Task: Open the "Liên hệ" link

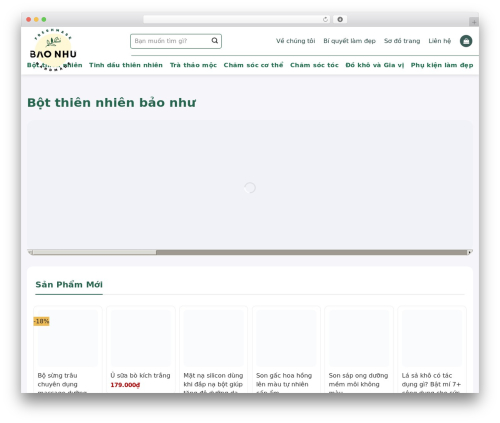Action: [439, 41]
